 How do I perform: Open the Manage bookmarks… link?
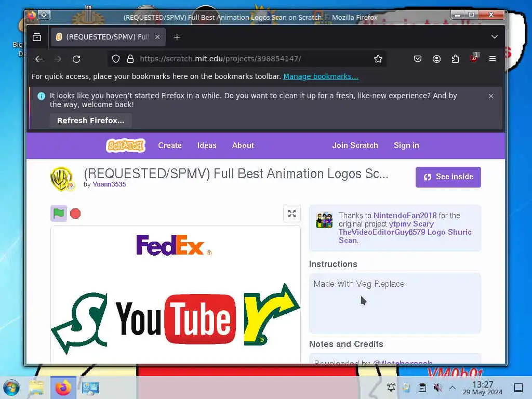(321, 76)
